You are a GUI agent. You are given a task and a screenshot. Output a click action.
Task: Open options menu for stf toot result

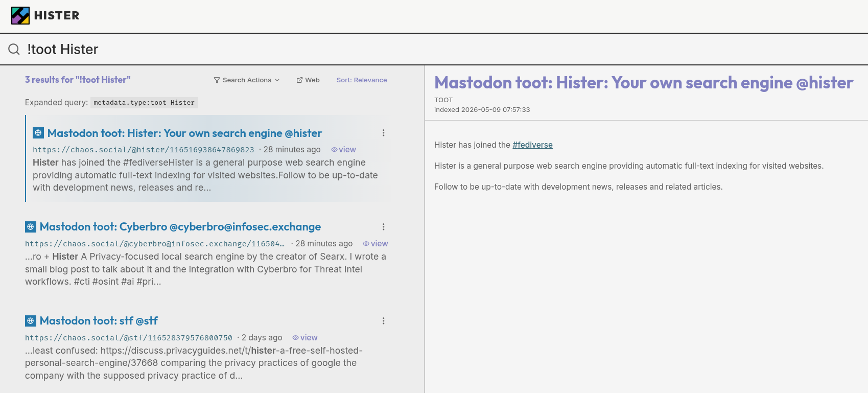click(x=384, y=321)
